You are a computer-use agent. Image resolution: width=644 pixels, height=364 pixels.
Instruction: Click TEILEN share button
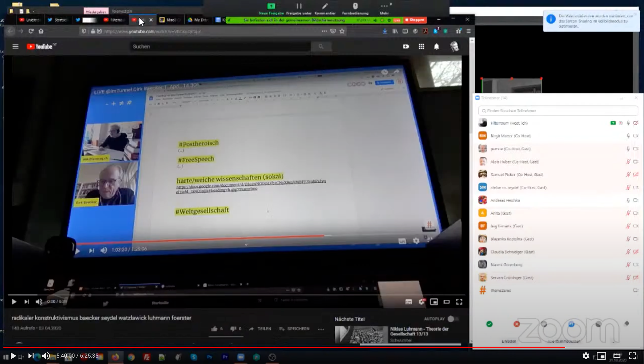pyautogui.click(x=260, y=329)
